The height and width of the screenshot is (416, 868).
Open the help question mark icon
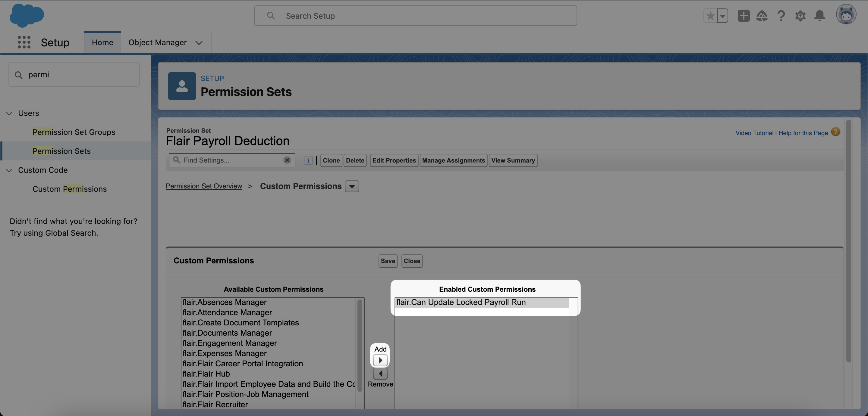(781, 16)
